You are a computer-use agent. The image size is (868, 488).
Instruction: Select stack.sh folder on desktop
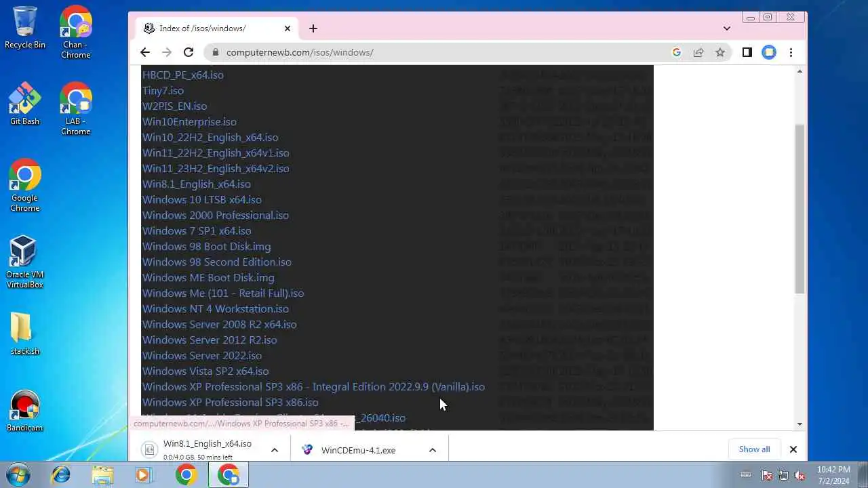25,333
